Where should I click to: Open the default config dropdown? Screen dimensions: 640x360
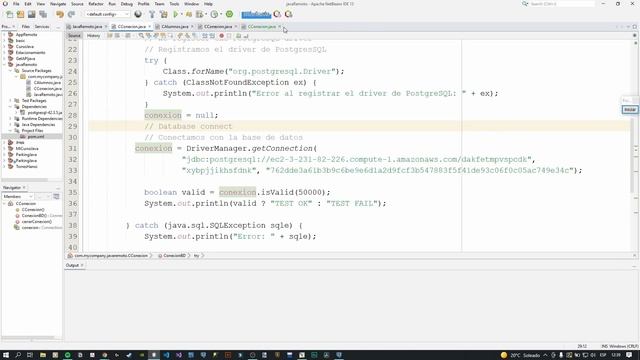click(x=107, y=14)
